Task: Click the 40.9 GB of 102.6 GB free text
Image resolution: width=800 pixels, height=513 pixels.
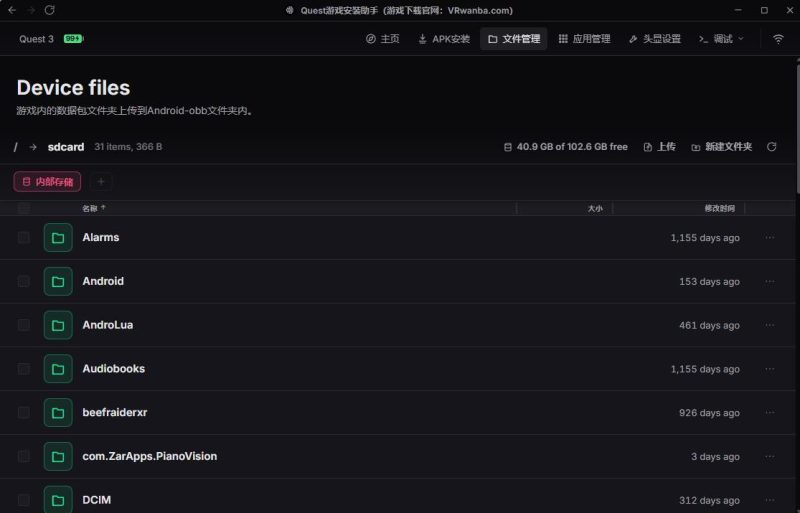Action: coord(571,147)
